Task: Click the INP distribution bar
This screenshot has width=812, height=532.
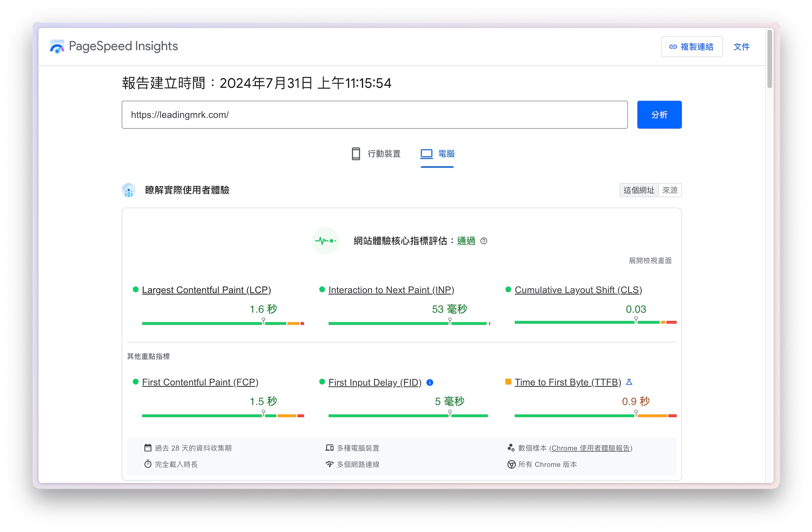Action: coord(409,323)
